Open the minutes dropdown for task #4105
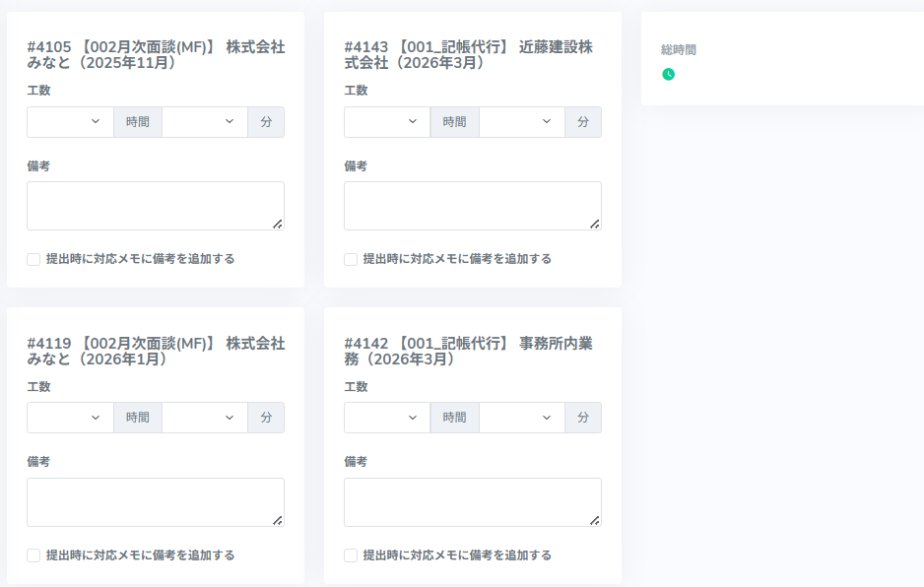 coord(204,122)
